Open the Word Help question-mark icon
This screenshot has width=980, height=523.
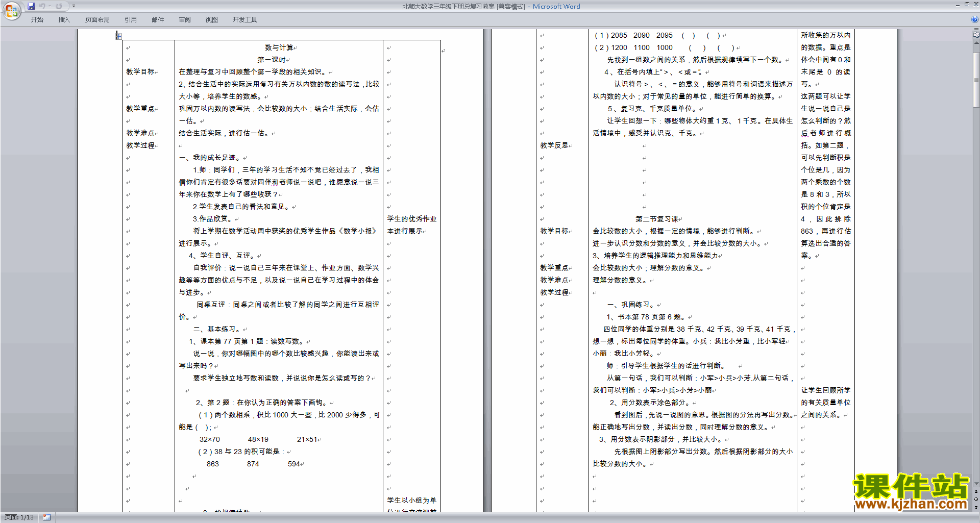point(975,19)
